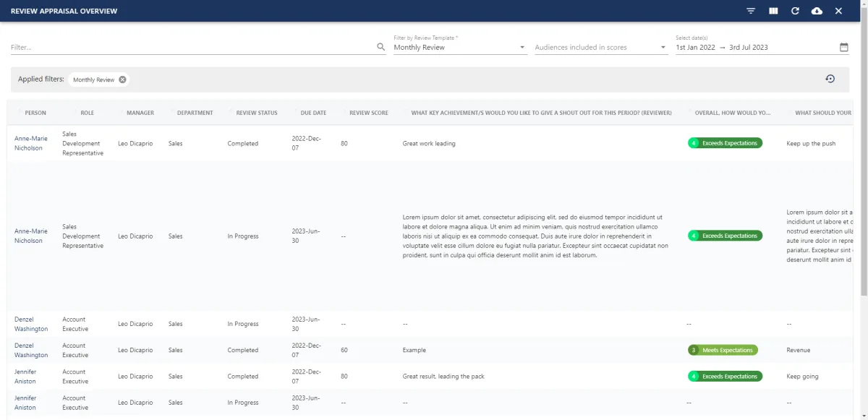
Task: Sort by the key achievements column header
Action: 541,113
